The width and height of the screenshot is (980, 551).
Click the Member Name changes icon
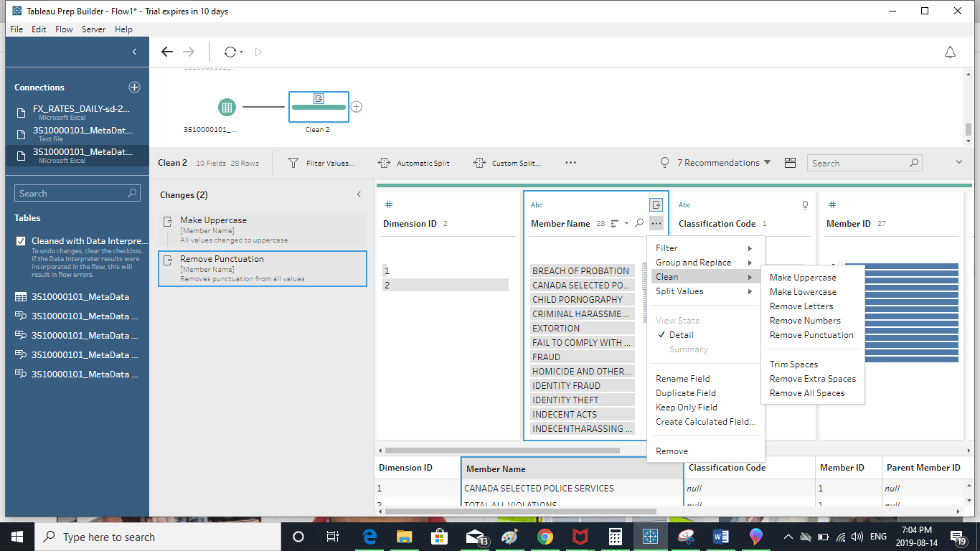click(x=656, y=204)
